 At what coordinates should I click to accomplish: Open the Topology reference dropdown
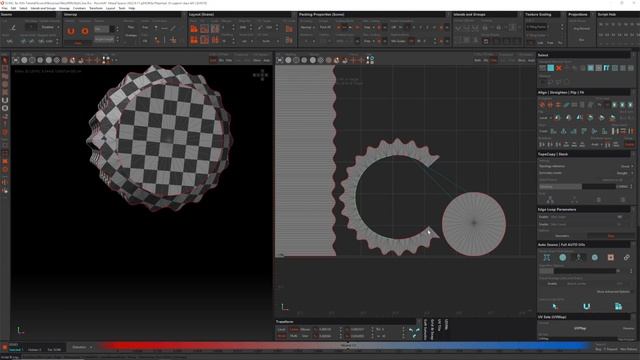click(x=626, y=166)
